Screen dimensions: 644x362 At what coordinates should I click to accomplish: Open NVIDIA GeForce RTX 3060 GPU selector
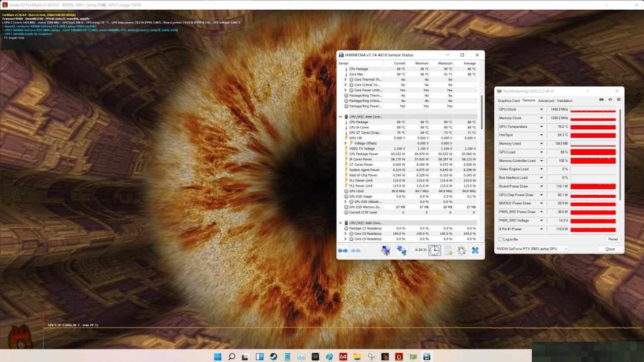[x=532, y=249]
